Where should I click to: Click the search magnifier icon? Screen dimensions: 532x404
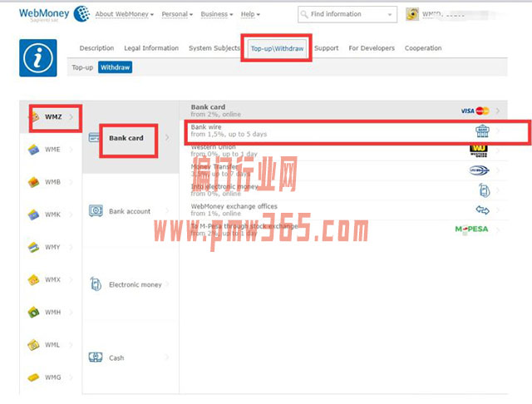(x=304, y=14)
